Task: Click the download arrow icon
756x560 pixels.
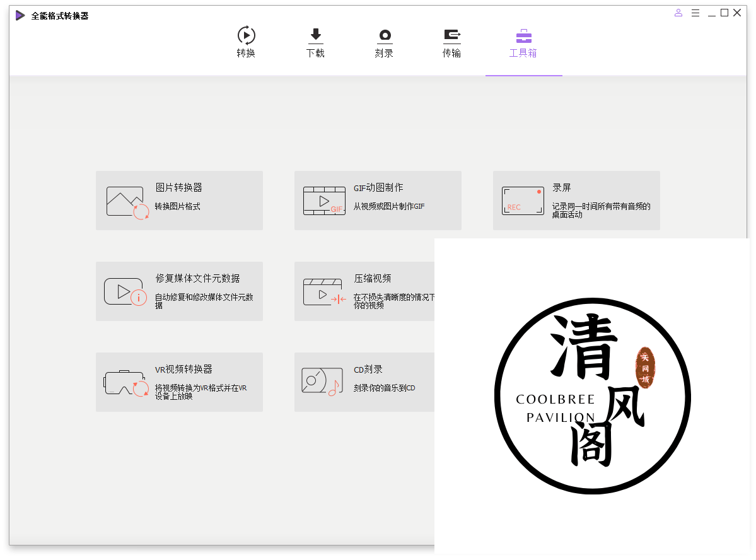Action: (x=315, y=36)
